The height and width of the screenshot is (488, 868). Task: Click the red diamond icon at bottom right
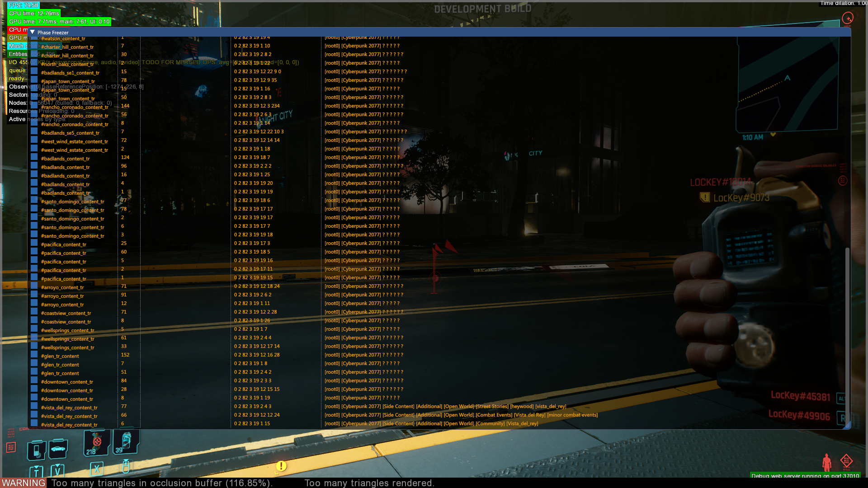[x=846, y=461]
